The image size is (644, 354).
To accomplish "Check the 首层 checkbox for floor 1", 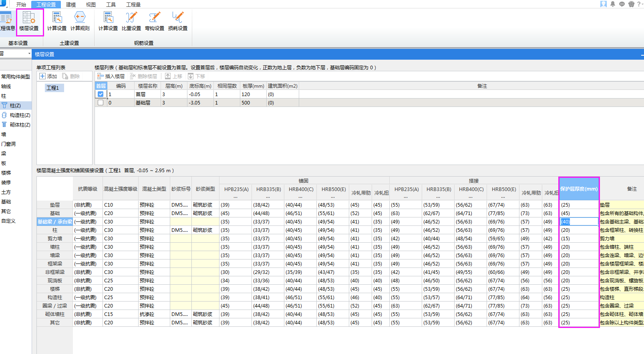I will [101, 94].
